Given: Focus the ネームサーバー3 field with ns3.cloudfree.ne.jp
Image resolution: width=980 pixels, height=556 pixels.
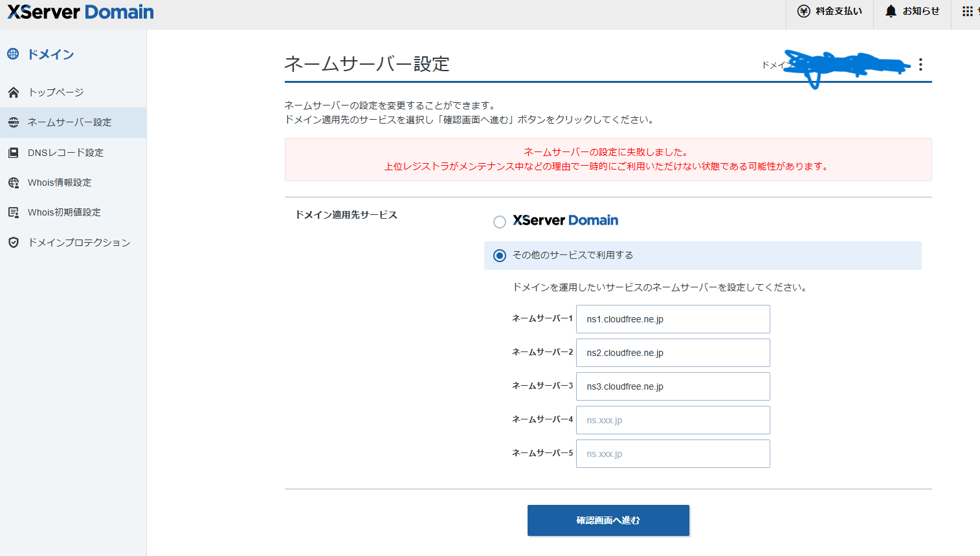Looking at the screenshot, I should [673, 386].
